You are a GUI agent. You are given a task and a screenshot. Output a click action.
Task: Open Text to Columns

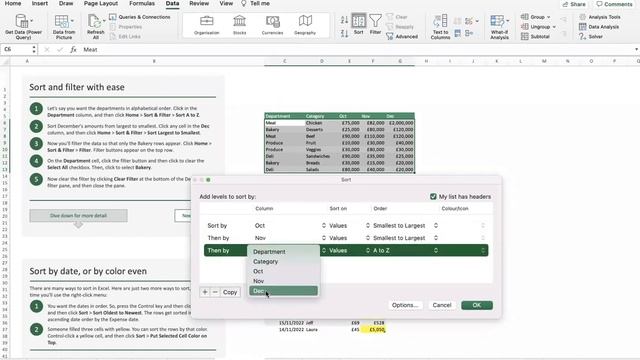440,27
